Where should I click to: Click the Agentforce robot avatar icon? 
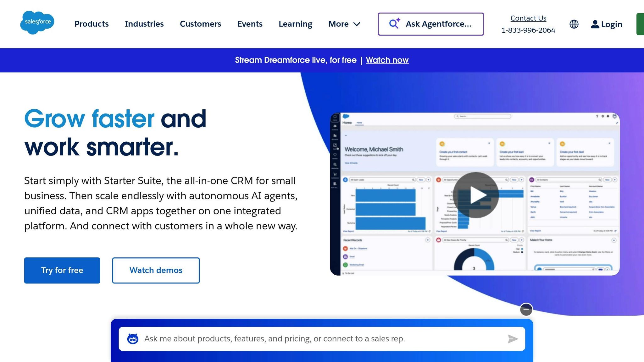click(x=133, y=339)
